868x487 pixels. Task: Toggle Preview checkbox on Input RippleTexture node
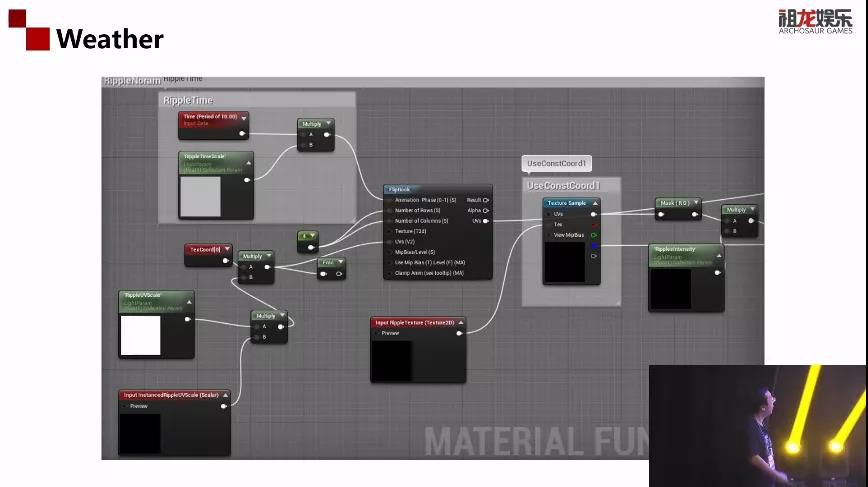click(x=378, y=333)
